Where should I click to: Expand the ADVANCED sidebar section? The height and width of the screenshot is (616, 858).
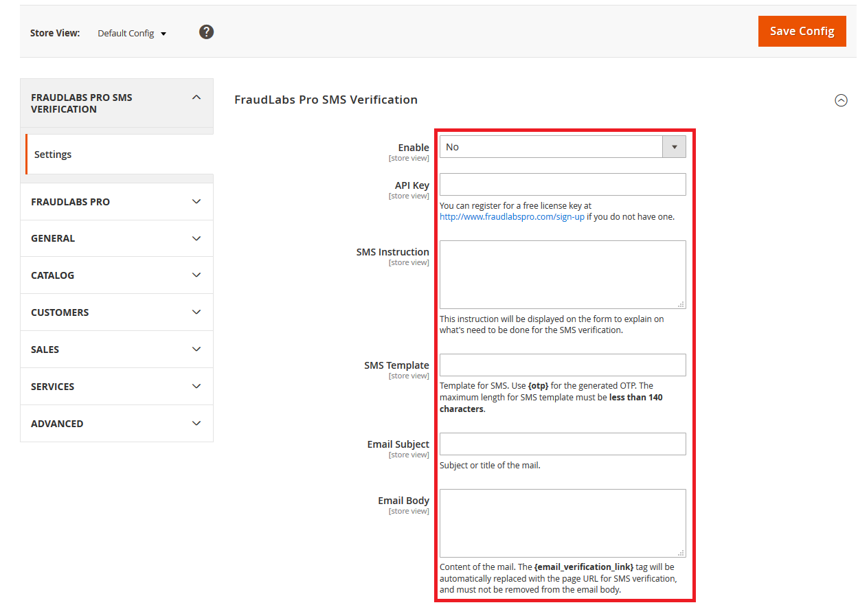(117, 424)
